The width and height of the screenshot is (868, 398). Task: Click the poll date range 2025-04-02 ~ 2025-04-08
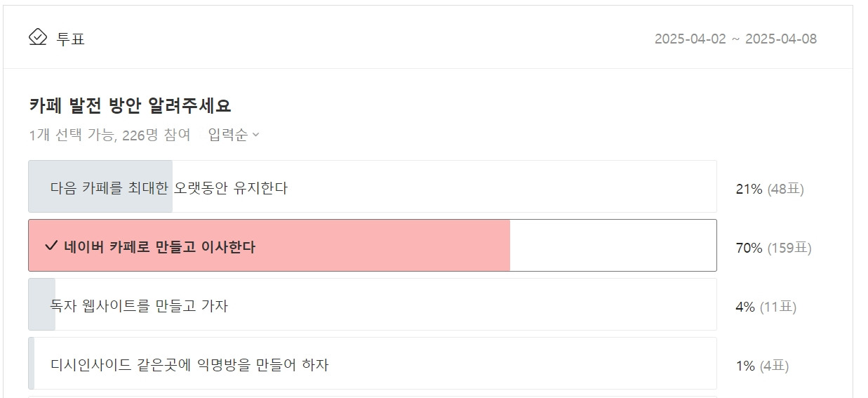[x=735, y=39]
